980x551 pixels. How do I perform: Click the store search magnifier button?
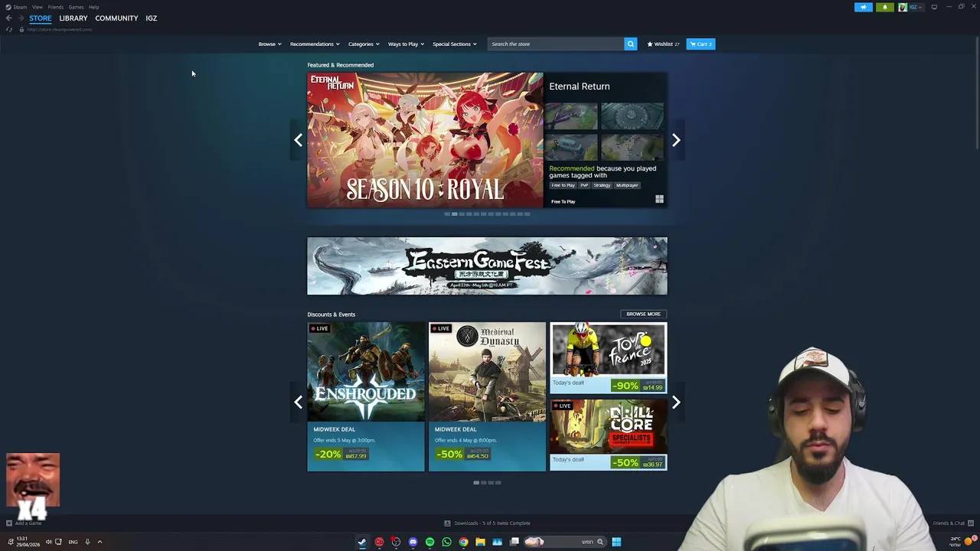click(x=631, y=44)
